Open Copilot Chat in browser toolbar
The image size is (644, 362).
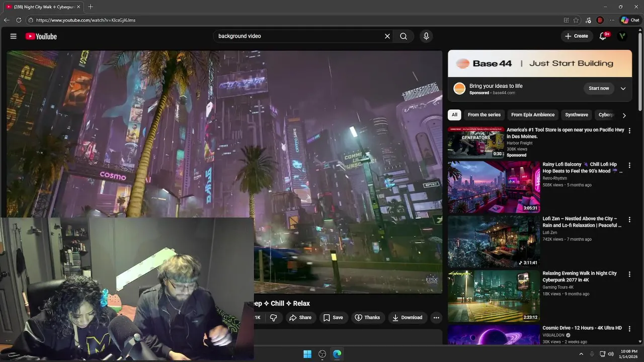[x=630, y=20]
